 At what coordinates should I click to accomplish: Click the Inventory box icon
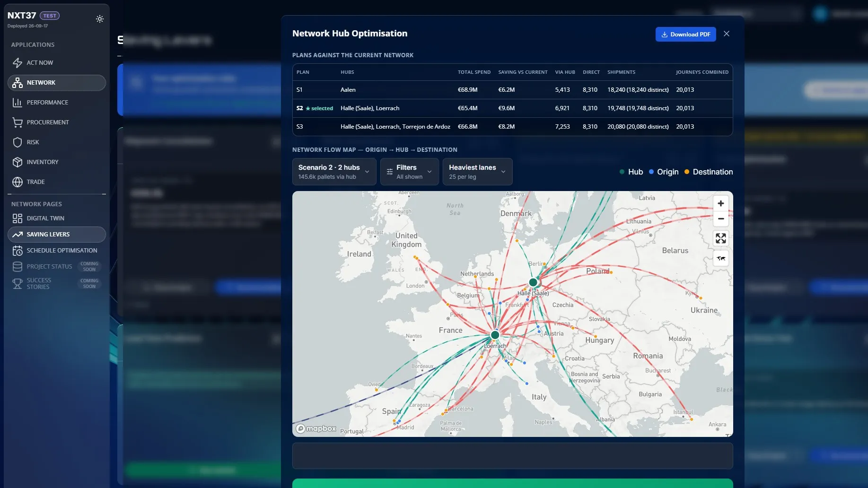[x=18, y=162]
